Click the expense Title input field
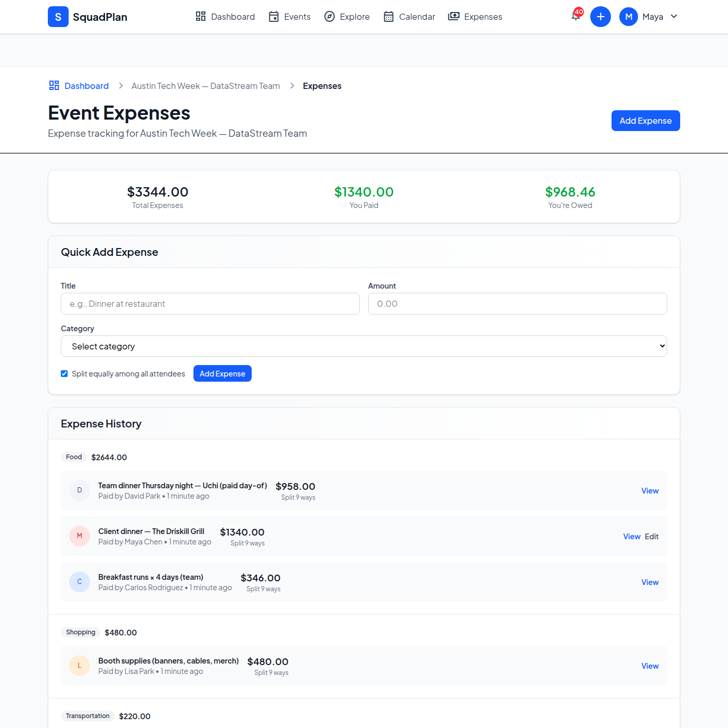 click(210, 304)
